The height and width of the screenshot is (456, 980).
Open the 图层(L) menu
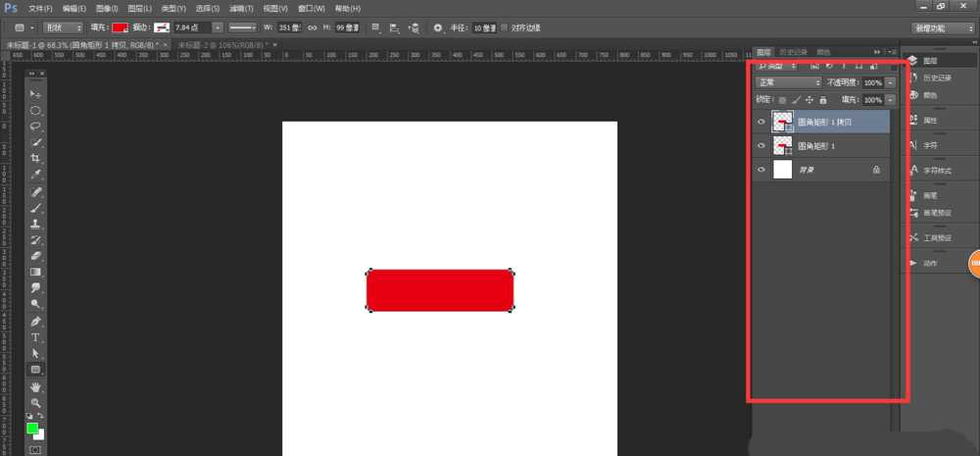click(141, 8)
